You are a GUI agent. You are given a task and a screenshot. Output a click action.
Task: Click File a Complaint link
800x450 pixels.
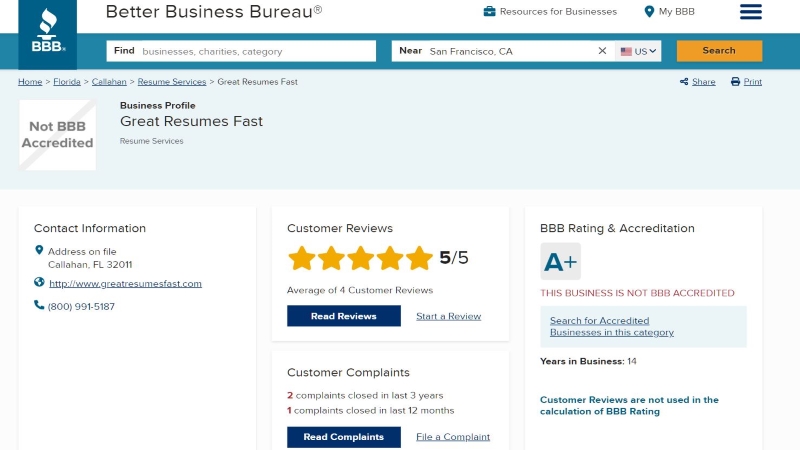point(453,437)
